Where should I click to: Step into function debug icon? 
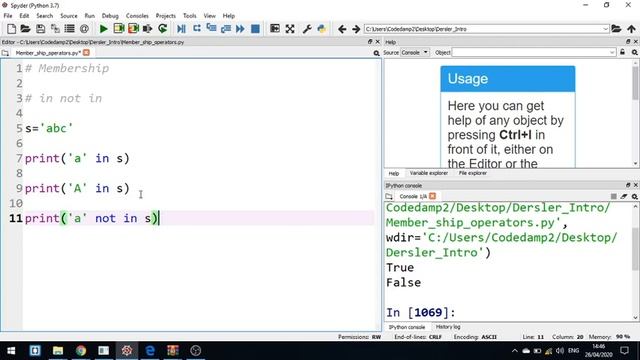[211, 29]
